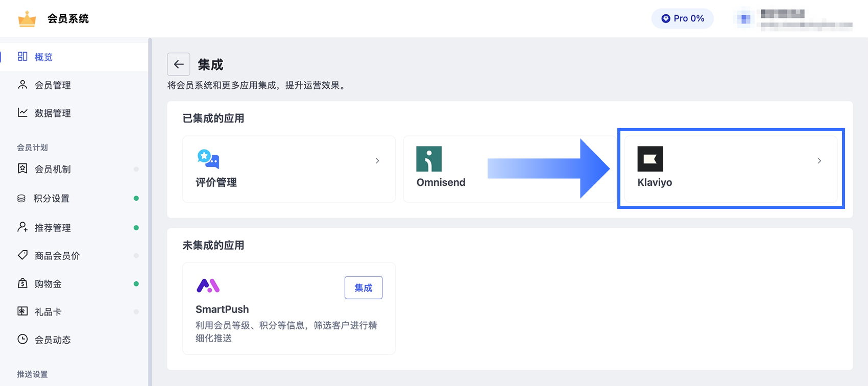This screenshot has width=868, height=386.
Task: Open 概览 in the sidebar
Action: pos(74,57)
